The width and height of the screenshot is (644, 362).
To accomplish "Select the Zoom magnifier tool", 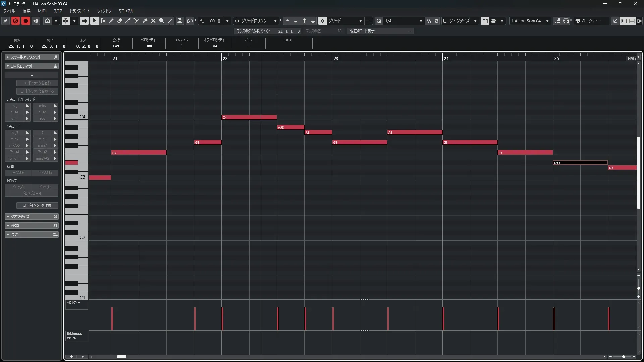I will [162, 21].
